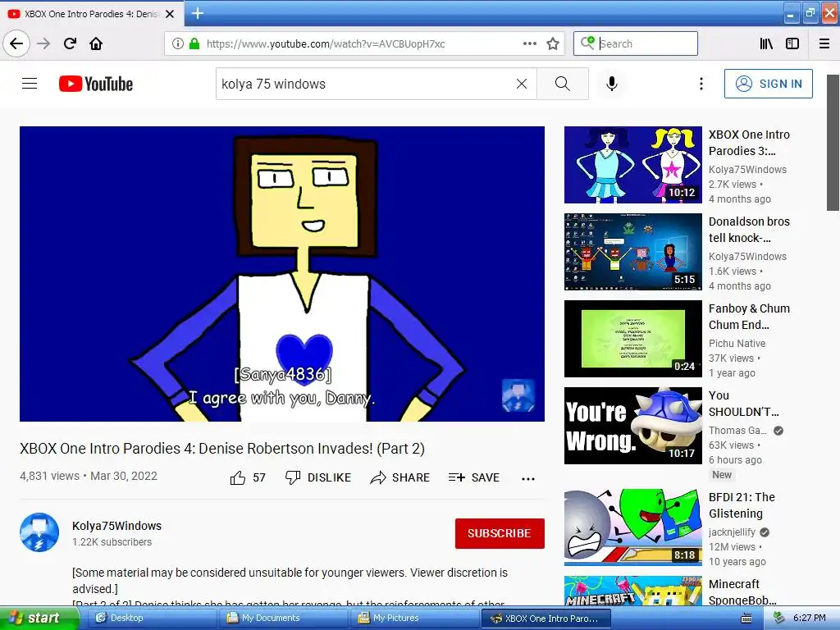Open XBOX One Intro Parodies 3 thumbnail
The height and width of the screenshot is (630, 840).
[x=633, y=164]
